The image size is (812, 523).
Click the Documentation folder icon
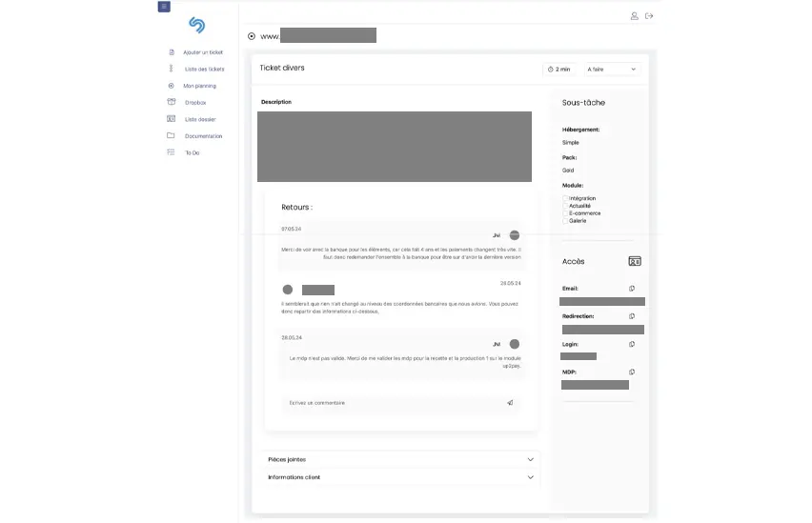coord(171,135)
